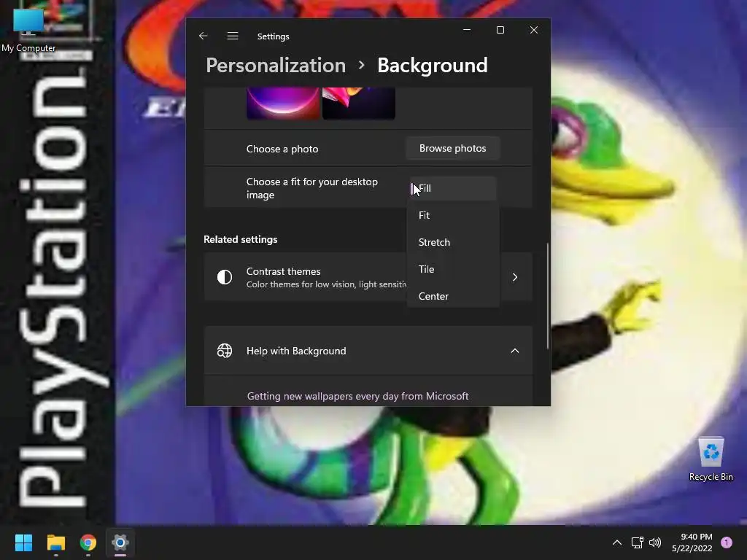This screenshot has height=560, width=747.
Task: Go back with the Settings back arrow
Action: [204, 36]
